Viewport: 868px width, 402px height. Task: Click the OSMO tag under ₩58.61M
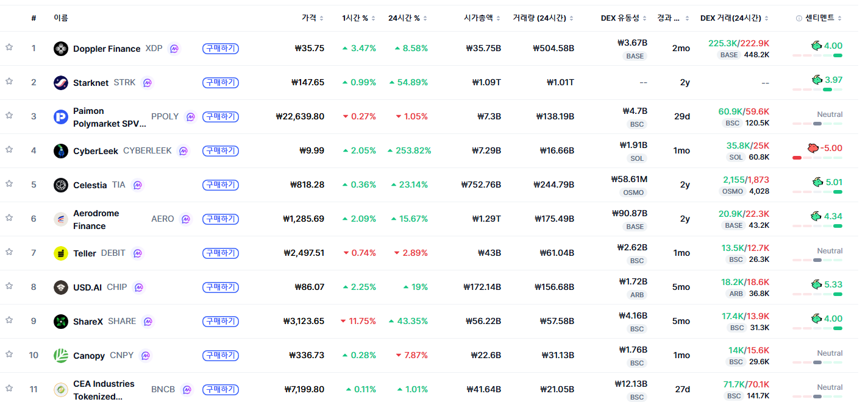(633, 192)
